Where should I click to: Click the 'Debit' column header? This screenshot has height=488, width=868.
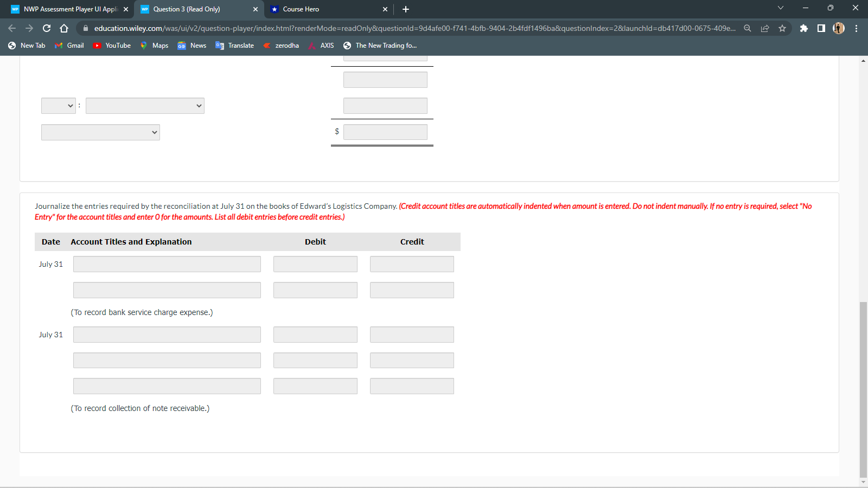coord(315,242)
